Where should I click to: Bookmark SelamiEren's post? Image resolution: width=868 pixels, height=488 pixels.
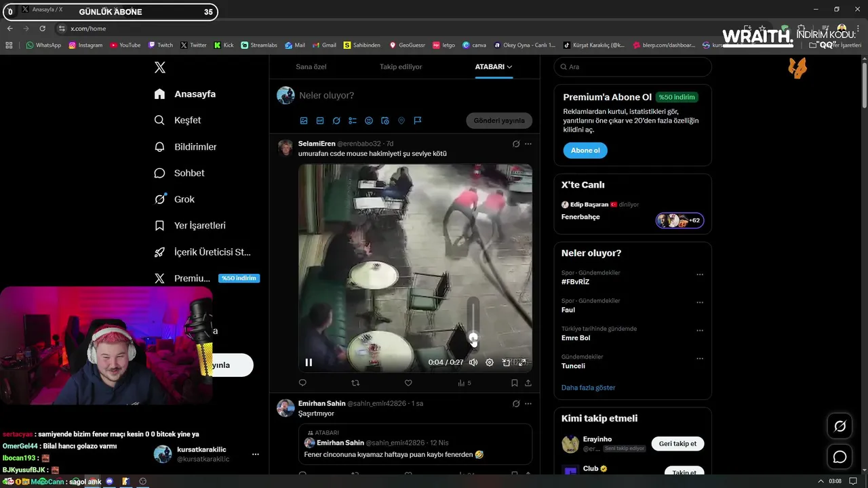515,383
